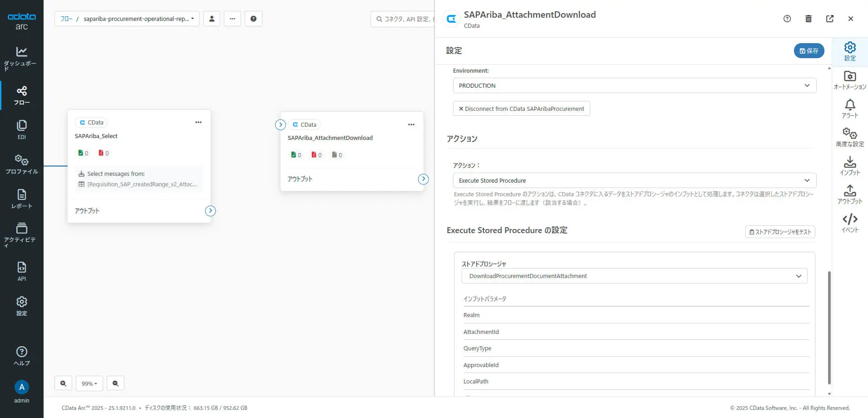Click the Test Stored Procedure button

tap(780, 232)
